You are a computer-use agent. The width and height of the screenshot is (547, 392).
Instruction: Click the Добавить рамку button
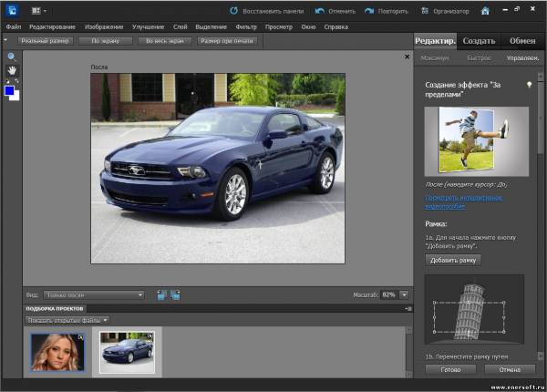453,260
